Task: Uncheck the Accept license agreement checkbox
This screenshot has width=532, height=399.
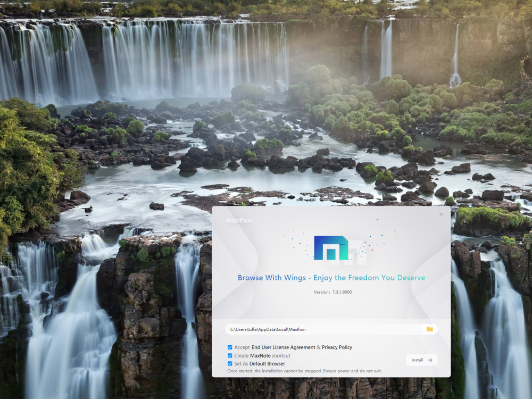Action: pyautogui.click(x=230, y=347)
